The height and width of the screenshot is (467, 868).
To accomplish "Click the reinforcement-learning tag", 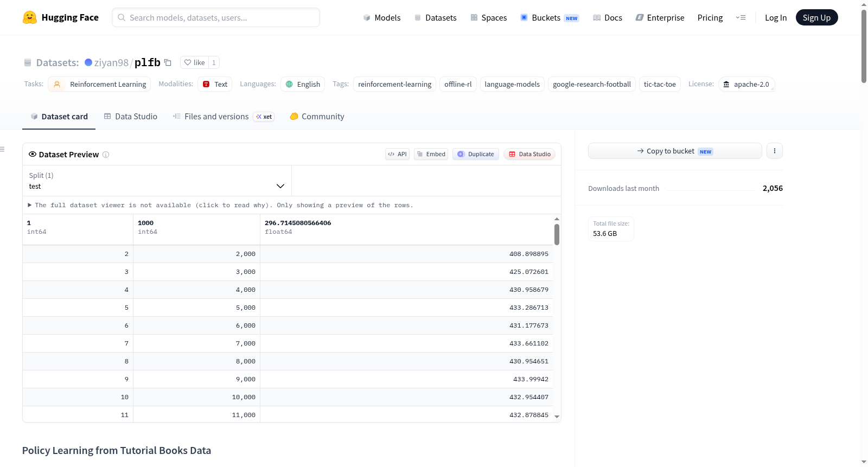I will click(x=394, y=84).
